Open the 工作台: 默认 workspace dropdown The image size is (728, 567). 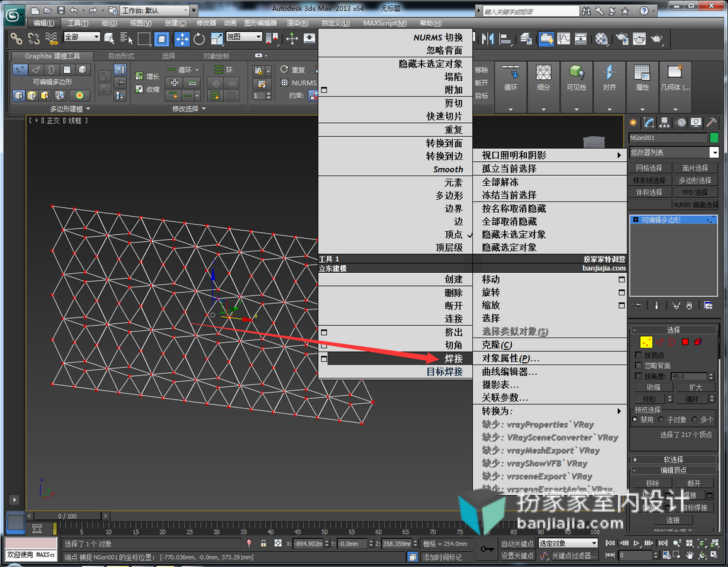point(155,10)
